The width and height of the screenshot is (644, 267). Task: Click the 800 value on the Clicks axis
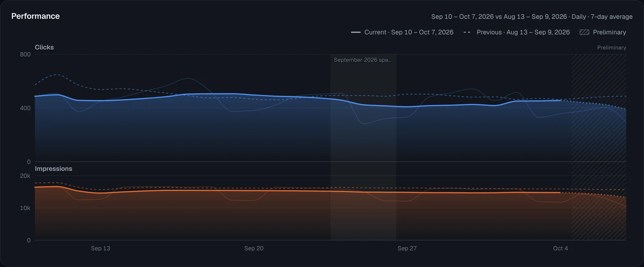25,54
